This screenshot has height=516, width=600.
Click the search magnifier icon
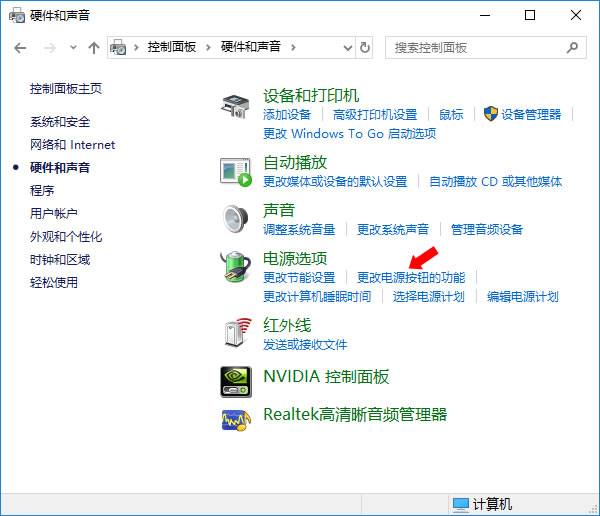(x=572, y=48)
